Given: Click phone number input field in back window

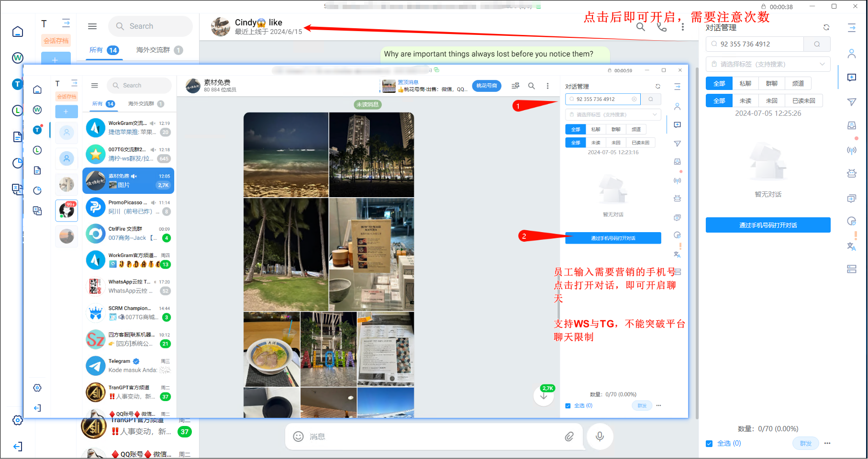Looking at the screenshot, I should (755, 44).
